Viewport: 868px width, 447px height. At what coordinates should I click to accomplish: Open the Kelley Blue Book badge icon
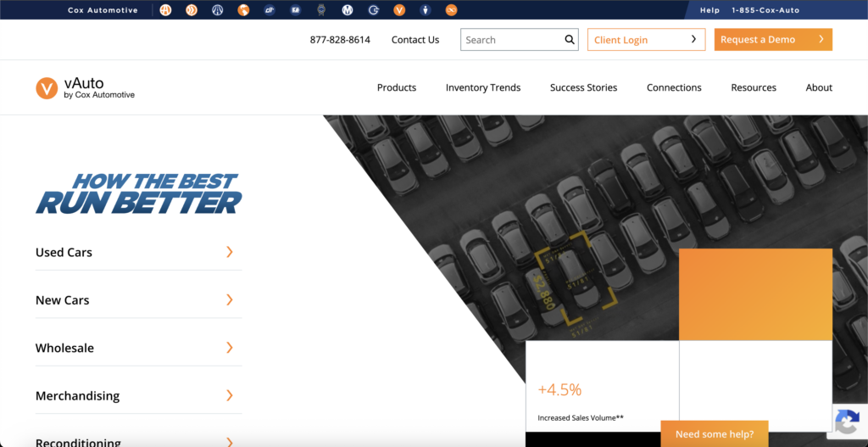tap(321, 10)
